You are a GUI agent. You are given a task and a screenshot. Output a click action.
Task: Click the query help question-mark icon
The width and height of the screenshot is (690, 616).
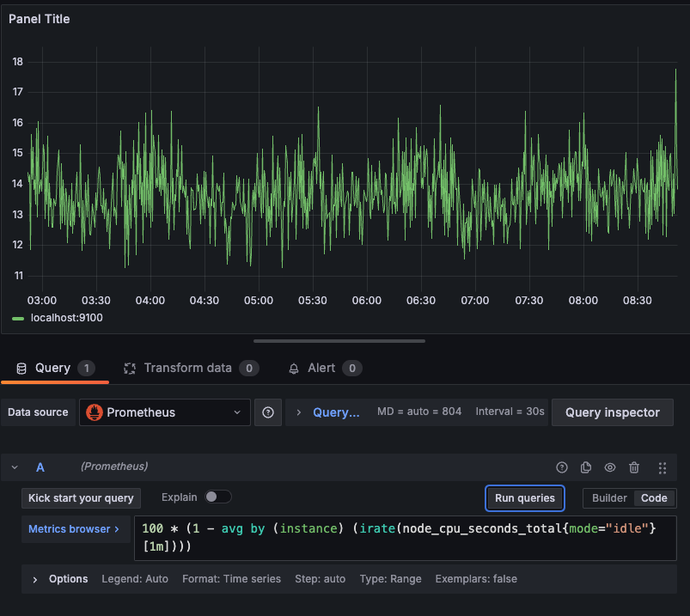562,467
